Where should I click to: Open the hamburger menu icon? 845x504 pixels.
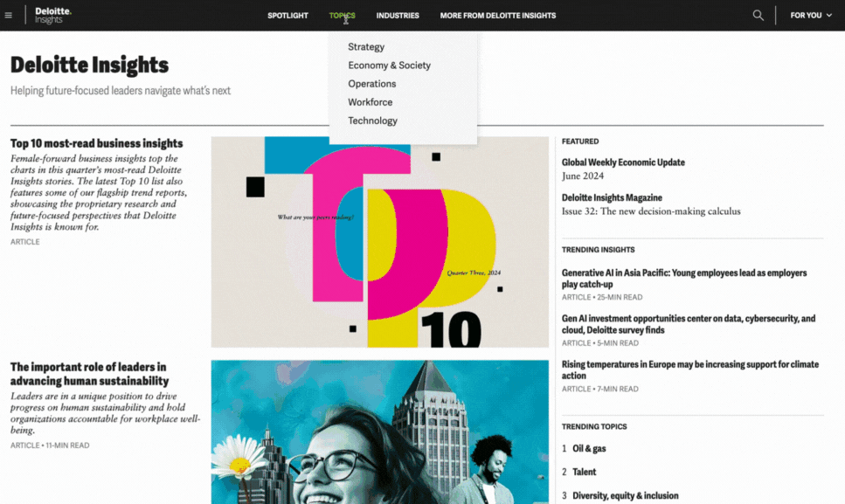click(8, 15)
